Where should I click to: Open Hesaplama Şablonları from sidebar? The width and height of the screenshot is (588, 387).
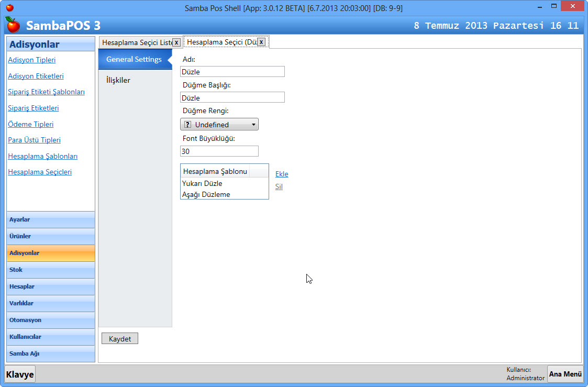pyautogui.click(x=43, y=156)
